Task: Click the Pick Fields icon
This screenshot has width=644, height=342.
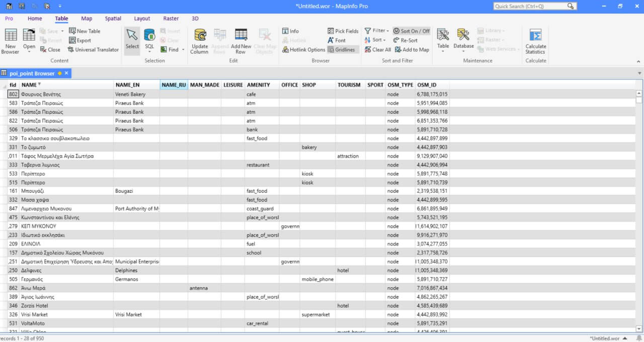Action: click(x=343, y=31)
